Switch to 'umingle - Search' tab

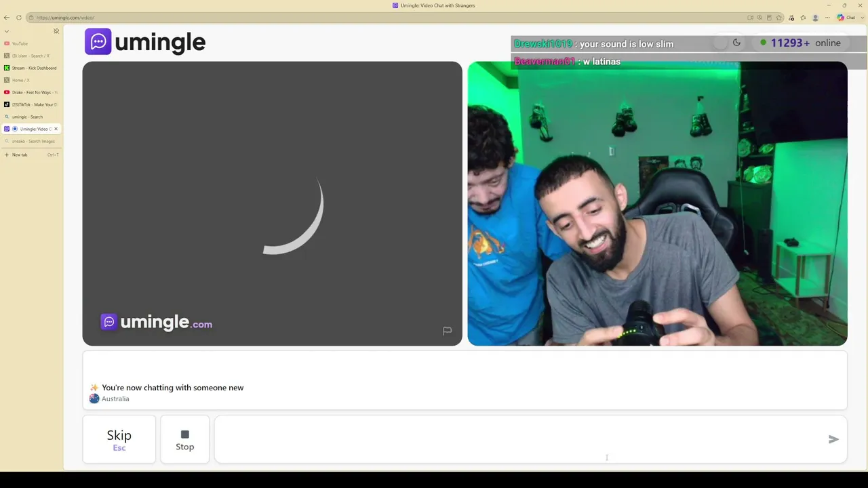31,117
